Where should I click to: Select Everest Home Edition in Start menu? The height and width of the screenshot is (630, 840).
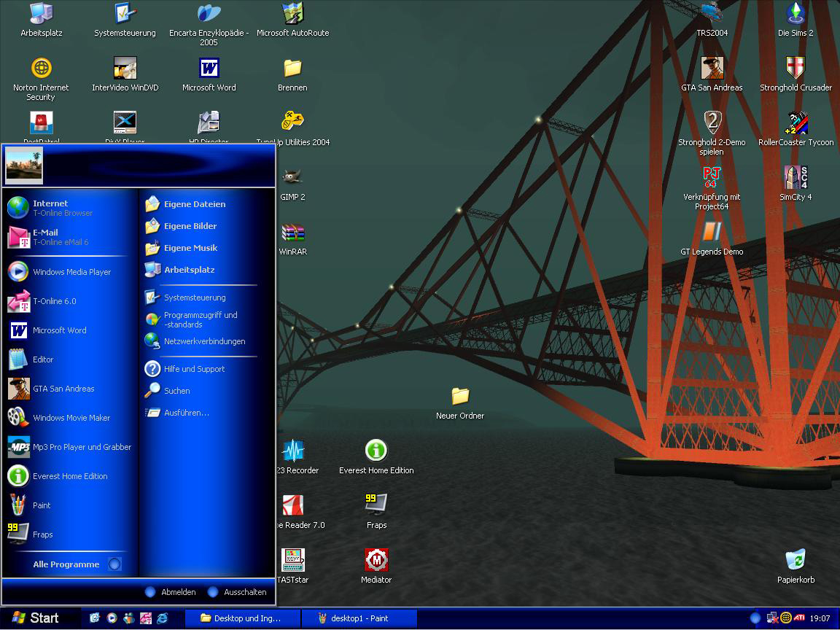[70, 475]
